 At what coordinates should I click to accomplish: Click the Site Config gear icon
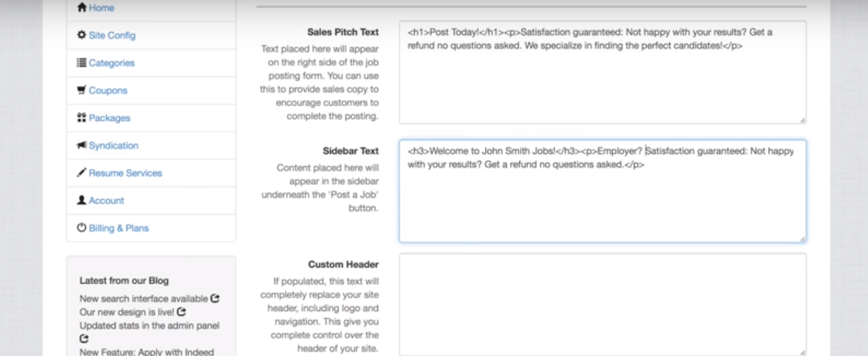(x=82, y=35)
